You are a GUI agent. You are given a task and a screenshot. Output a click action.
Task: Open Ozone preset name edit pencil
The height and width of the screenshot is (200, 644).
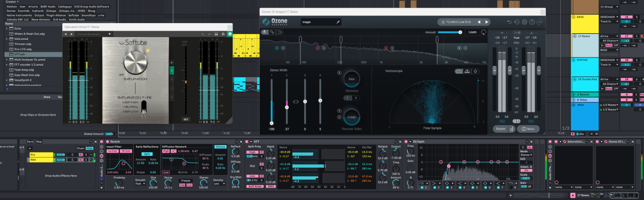coord(338,22)
